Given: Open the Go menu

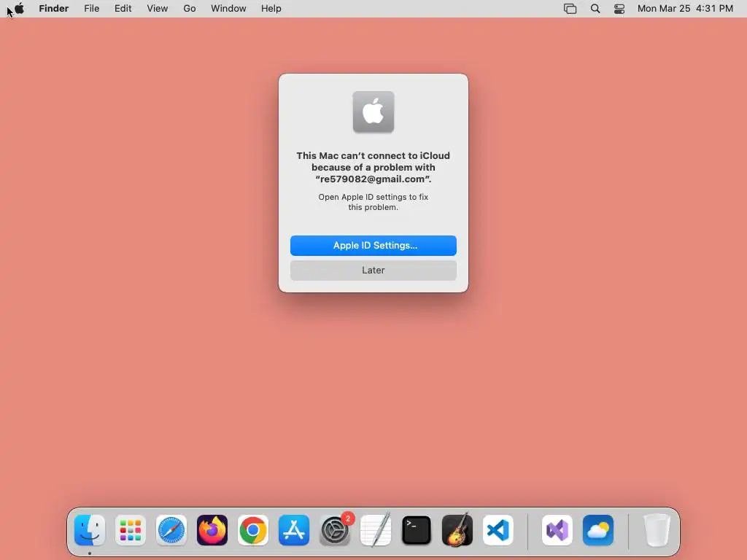Looking at the screenshot, I should 190,9.
